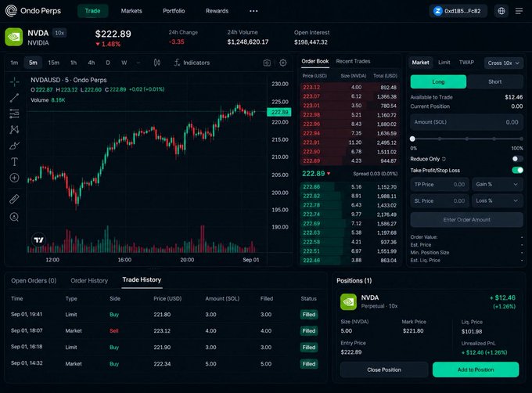This screenshot has height=393, width=532.
Task: Open chart settings gear icon
Action: [x=283, y=63]
